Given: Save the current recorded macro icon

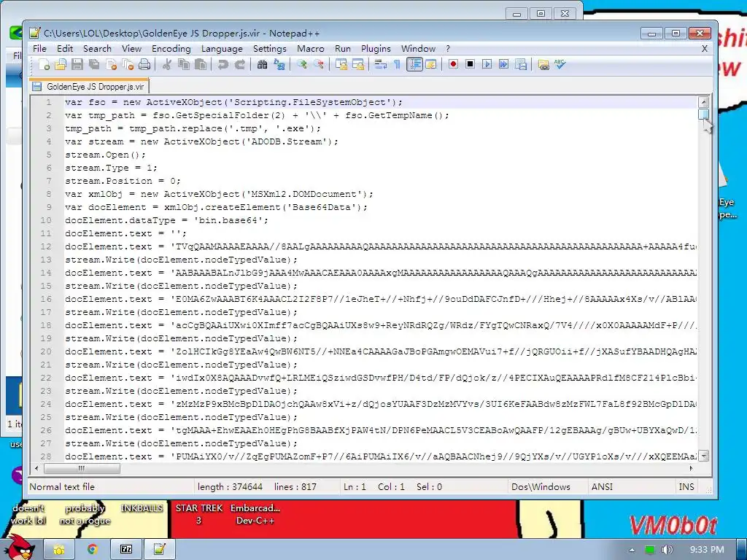Looking at the screenshot, I should click(521, 64).
